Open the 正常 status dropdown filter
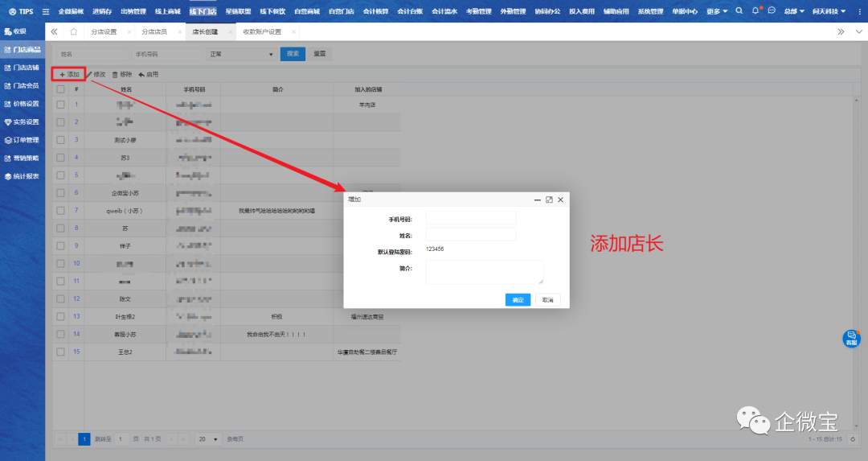This screenshot has width=868, height=461. (241, 54)
